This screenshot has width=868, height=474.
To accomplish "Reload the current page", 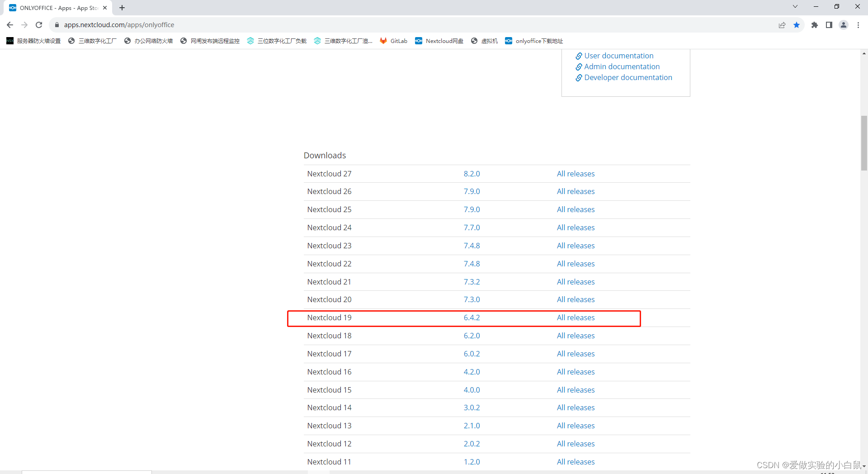I will (39, 25).
